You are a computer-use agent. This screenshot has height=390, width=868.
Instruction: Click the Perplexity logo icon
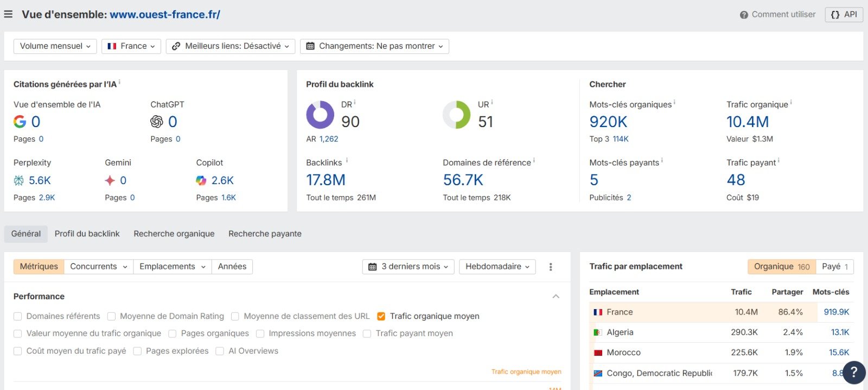(19, 180)
